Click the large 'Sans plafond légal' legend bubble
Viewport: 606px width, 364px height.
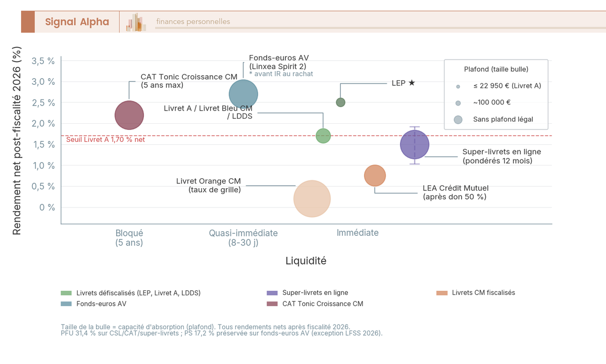[x=458, y=120]
